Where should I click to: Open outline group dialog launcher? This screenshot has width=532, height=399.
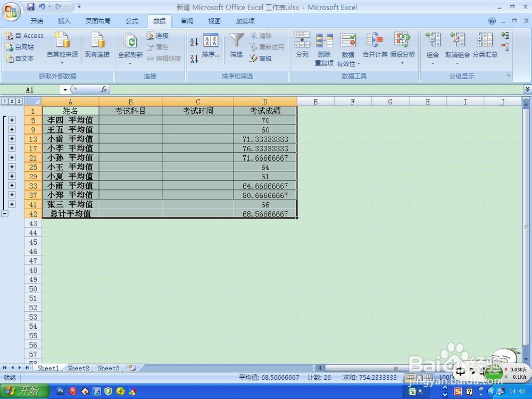point(508,75)
